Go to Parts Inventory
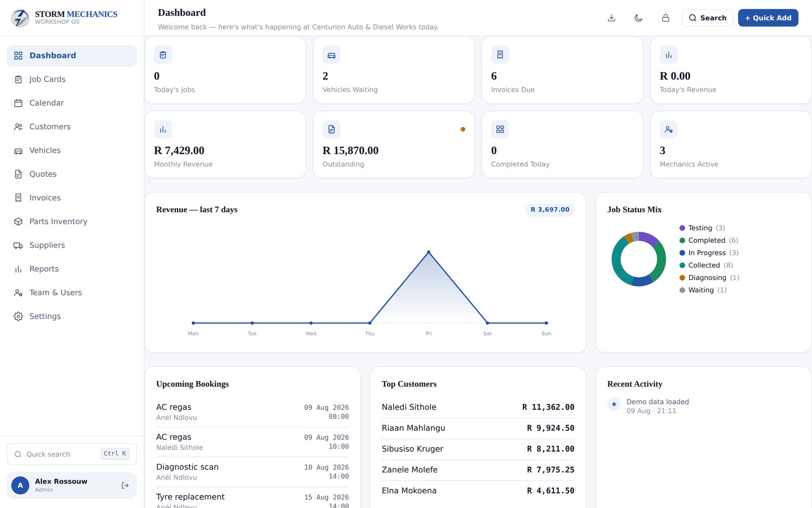Screen dimensions: 812x508 tap(72, 221)
